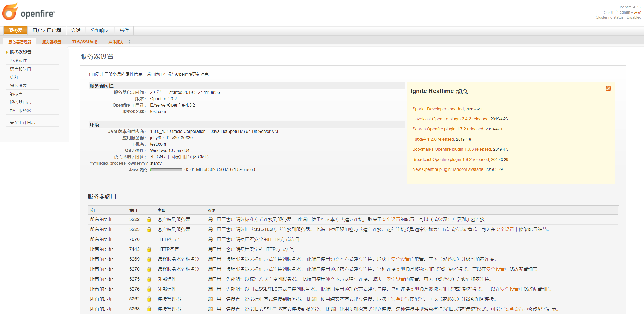Screen dimensions: 644x314
Task: Click the lock icon beside port 5276
Action: [149, 289]
